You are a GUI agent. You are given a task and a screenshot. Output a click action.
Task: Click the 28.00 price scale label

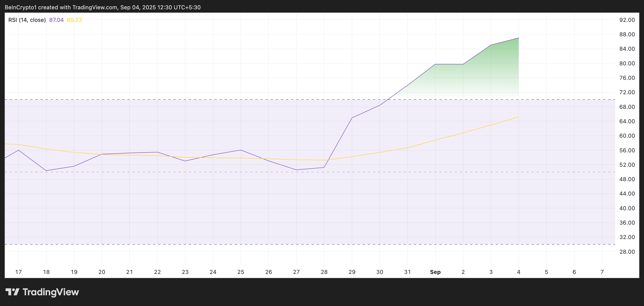[627, 252]
